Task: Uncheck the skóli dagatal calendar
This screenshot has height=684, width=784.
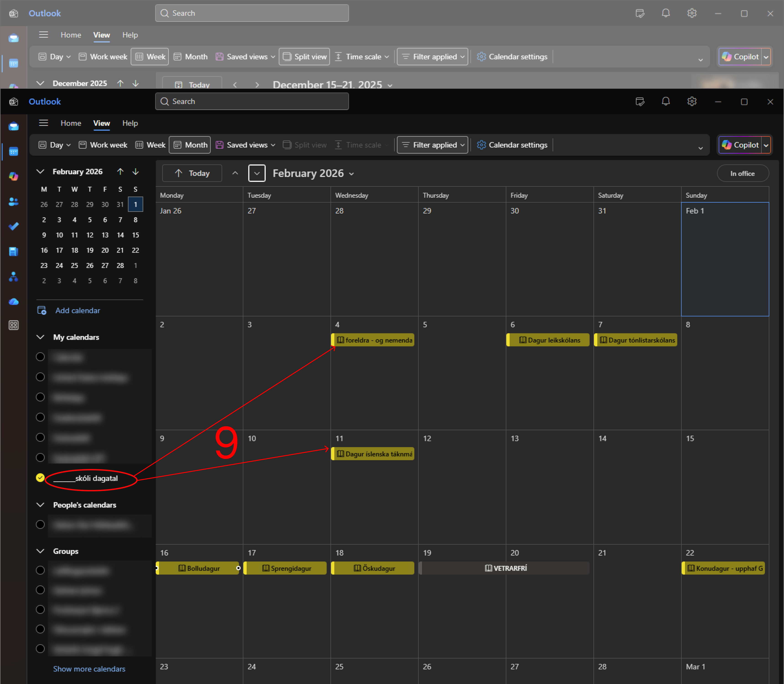Action: (x=40, y=478)
